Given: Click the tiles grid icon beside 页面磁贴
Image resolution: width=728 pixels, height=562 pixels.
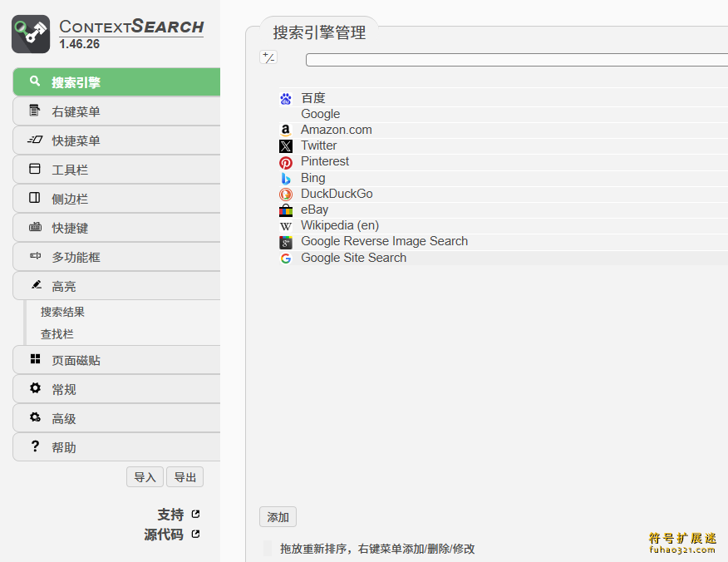Looking at the screenshot, I should (x=35, y=358).
